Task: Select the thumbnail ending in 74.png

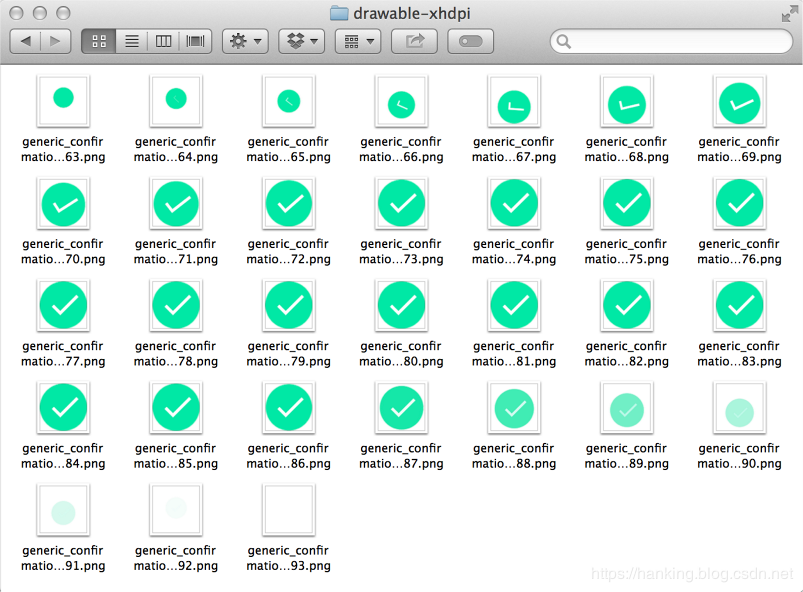Action: click(x=514, y=203)
